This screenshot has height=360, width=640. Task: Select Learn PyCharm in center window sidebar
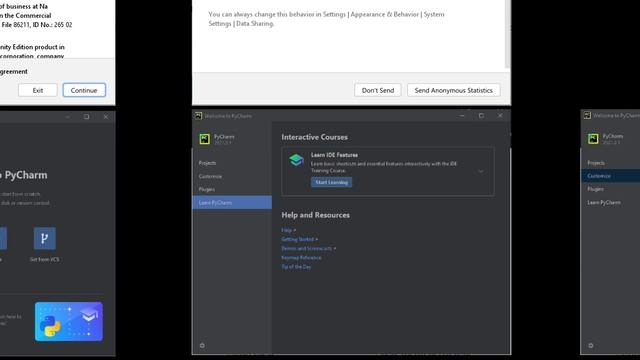(x=232, y=202)
